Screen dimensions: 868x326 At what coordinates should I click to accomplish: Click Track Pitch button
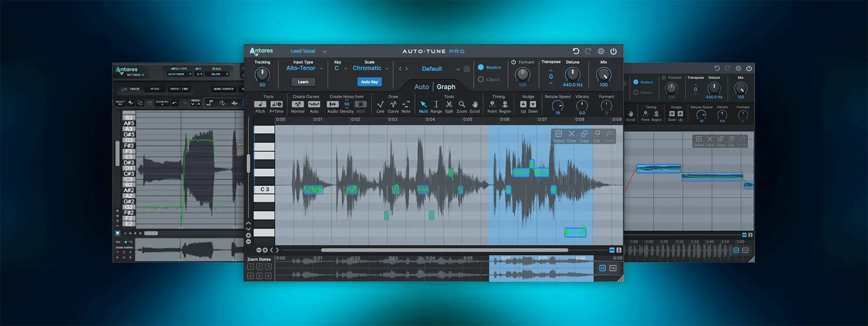click(x=260, y=104)
